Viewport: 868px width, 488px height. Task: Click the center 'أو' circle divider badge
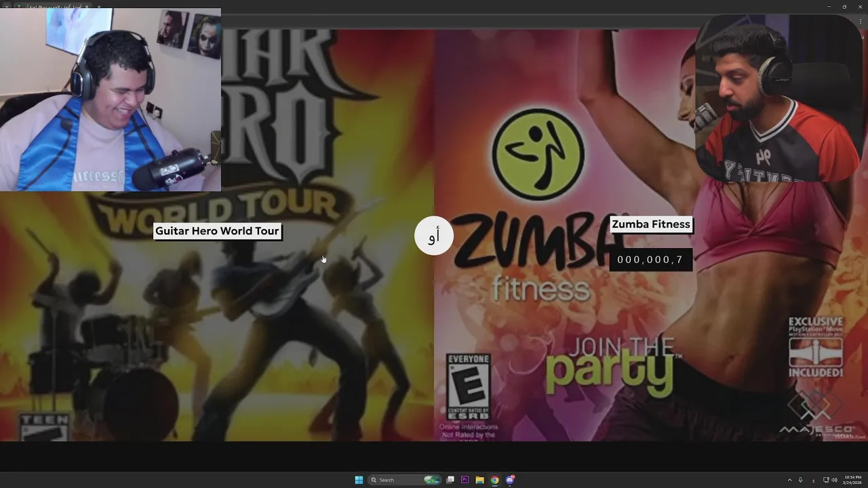pyautogui.click(x=434, y=235)
